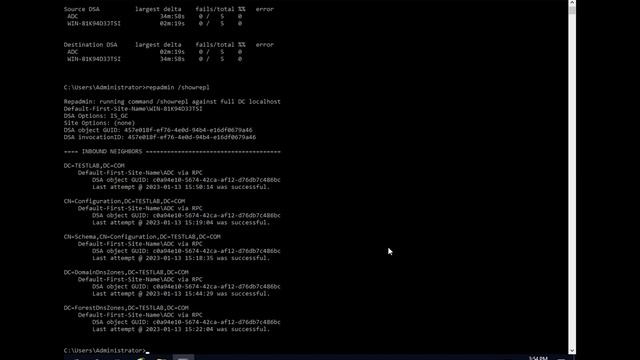Click the 'Last attempt' line at 15:18:35
640x360 pixels.
(x=181, y=258)
